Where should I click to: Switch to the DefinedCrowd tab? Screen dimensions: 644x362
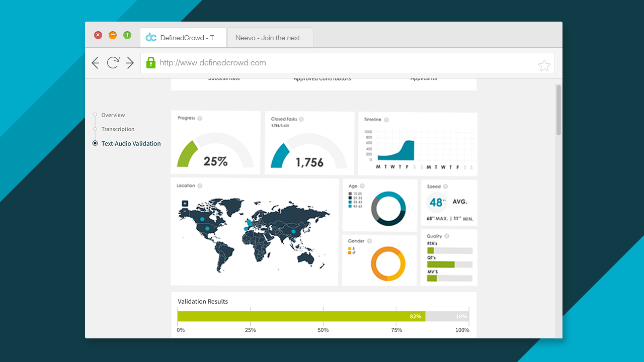(183, 38)
